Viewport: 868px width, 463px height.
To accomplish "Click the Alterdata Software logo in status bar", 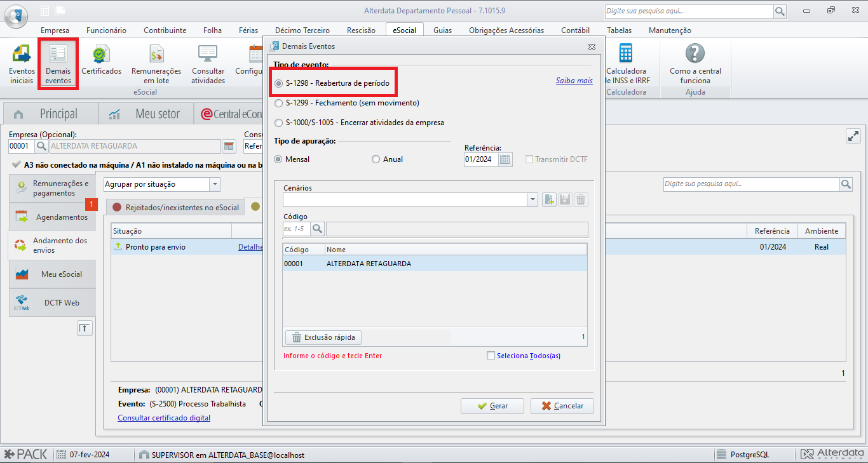I will tap(832, 455).
